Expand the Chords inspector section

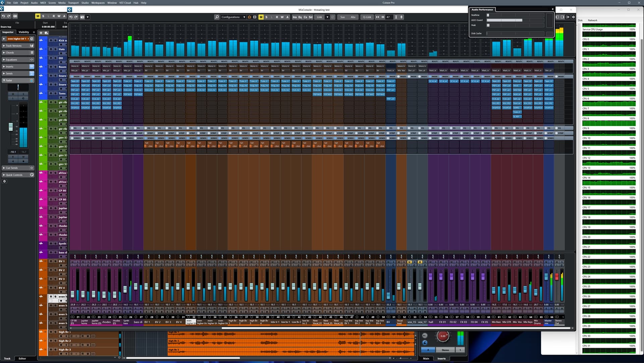(18, 53)
